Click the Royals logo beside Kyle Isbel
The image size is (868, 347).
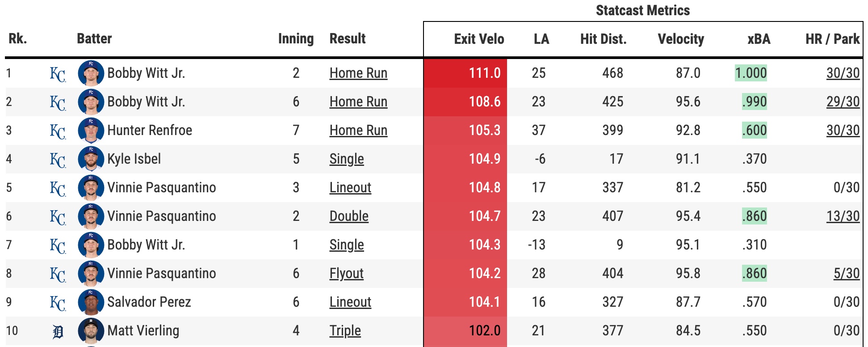point(58,160)
